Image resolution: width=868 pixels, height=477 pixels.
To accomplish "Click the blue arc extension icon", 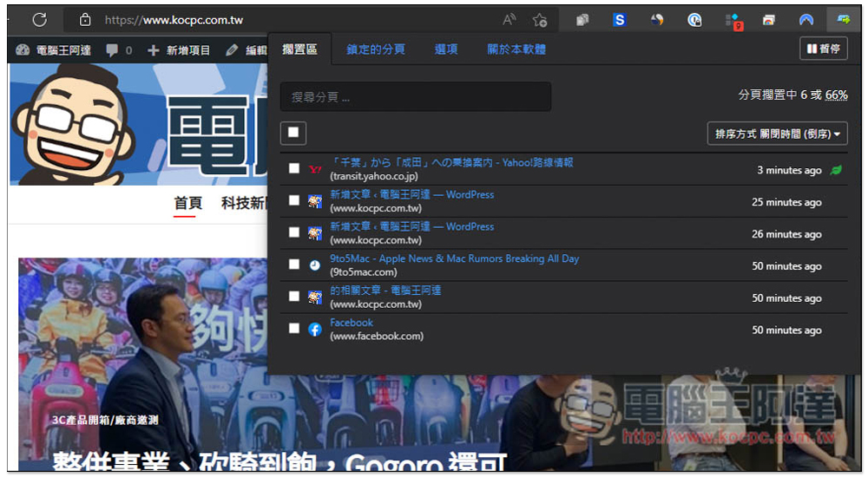I will 806,19.
